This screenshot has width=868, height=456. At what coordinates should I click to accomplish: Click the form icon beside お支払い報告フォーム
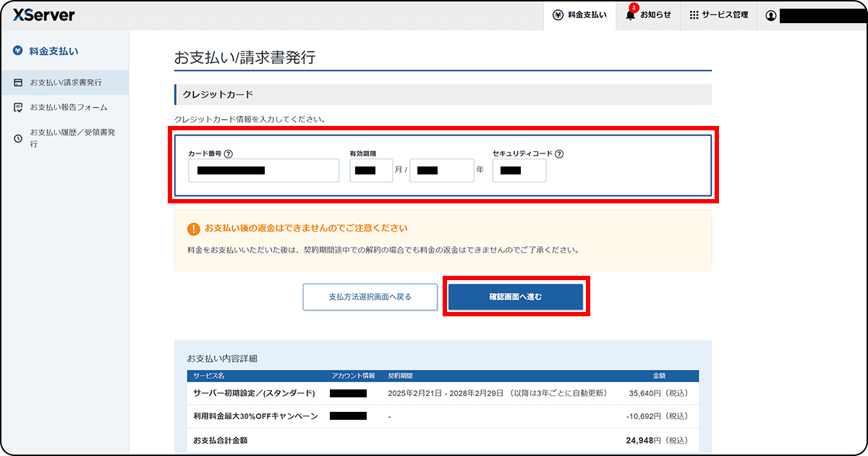(x=18, y=107)
